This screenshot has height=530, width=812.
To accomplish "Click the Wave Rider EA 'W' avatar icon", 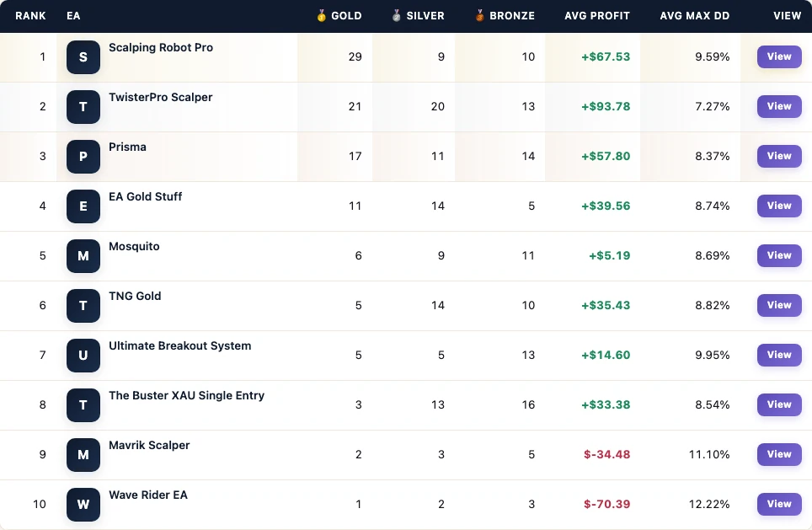I will point(83,505).
